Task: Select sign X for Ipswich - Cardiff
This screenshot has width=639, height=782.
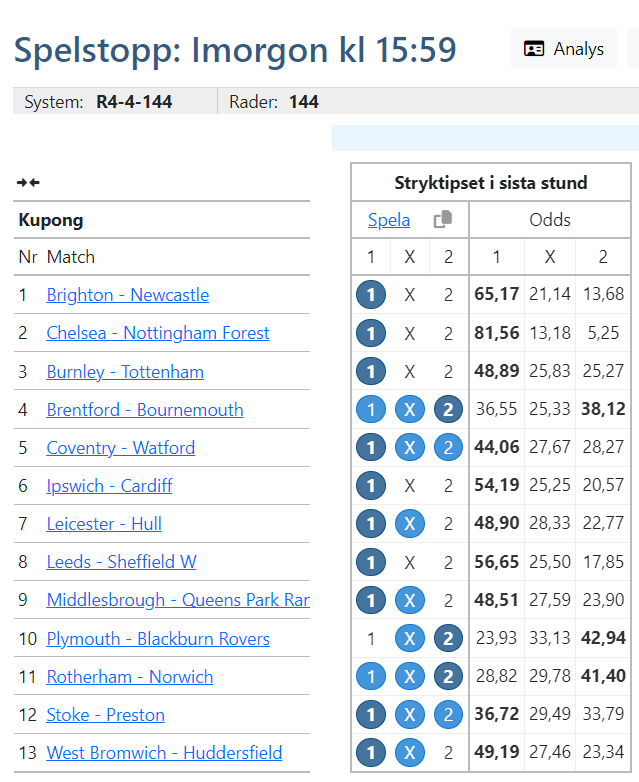Action: click(410, 485)
